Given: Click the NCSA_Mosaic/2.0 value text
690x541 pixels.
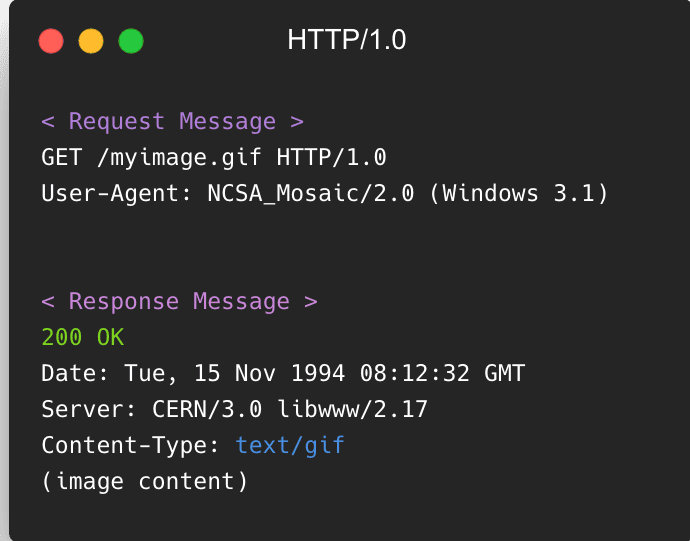Looking at the screenshot, I should (x=311, y=194).
